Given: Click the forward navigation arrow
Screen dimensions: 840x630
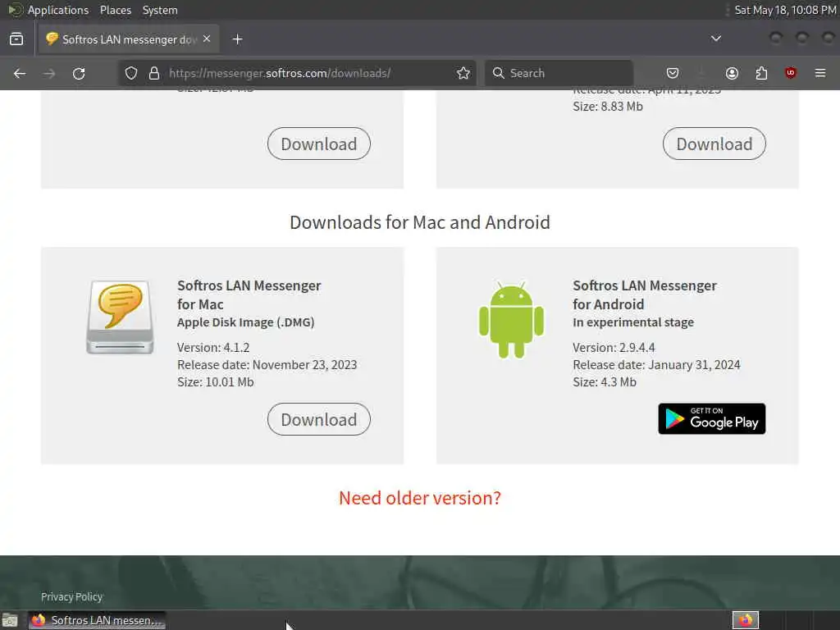Looking at the screenshot, I should point(49,73).
